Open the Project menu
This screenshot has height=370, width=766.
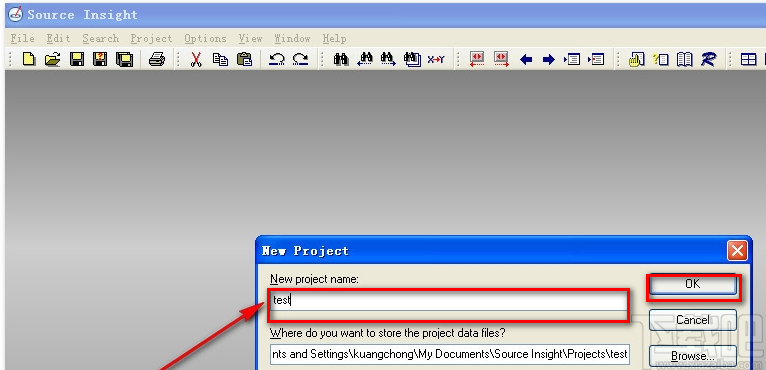(x=151, y=38)
